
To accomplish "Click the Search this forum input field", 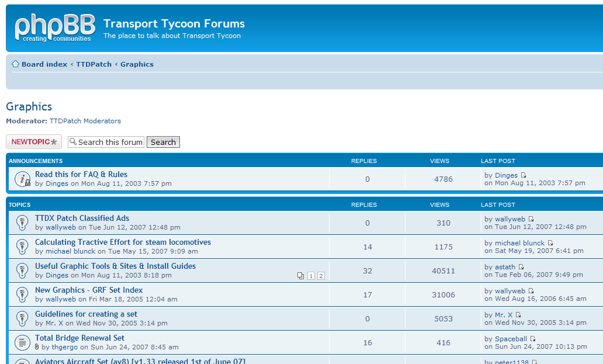I will 106,142.
